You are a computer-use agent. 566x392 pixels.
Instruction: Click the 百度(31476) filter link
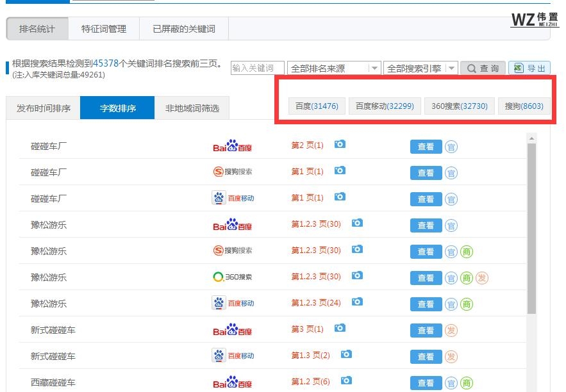(316, 106)
